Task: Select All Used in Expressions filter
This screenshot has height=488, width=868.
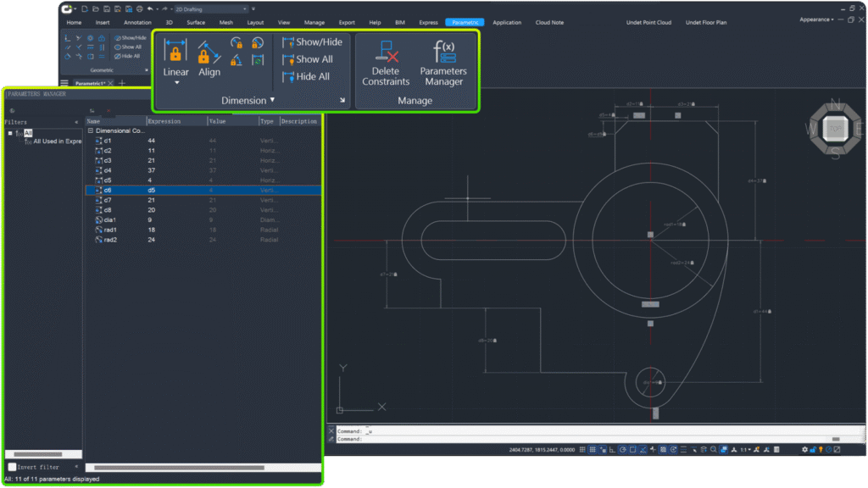Action: (56, 141)
